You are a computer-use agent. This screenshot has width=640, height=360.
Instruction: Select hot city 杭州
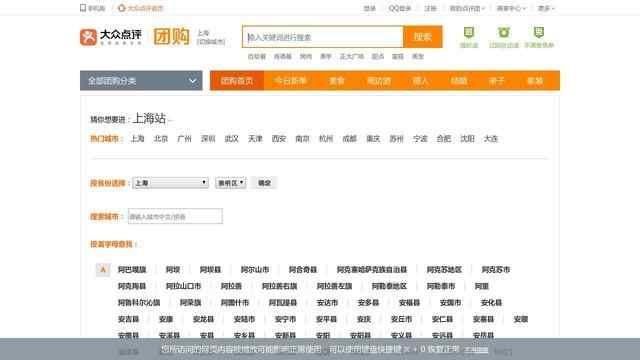326,139
